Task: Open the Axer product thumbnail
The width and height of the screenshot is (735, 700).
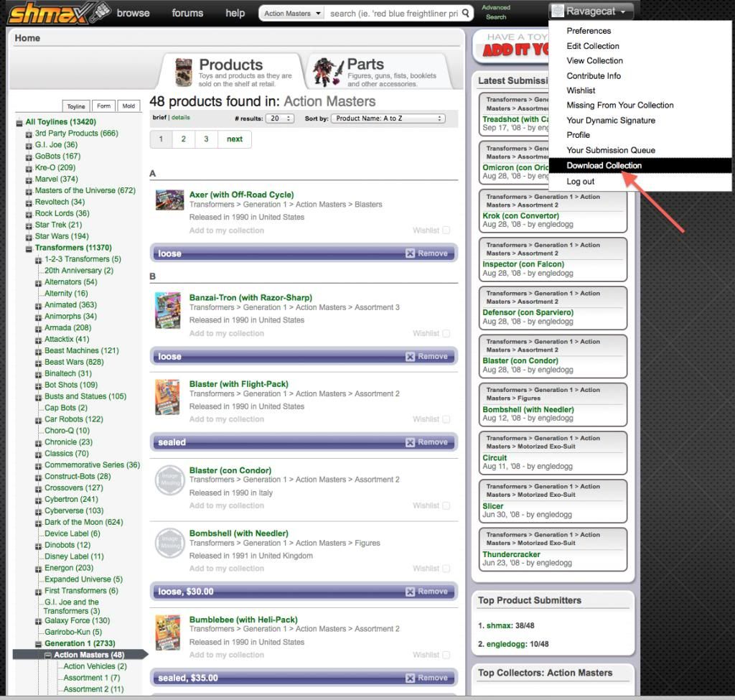Action: coord(169,200)
